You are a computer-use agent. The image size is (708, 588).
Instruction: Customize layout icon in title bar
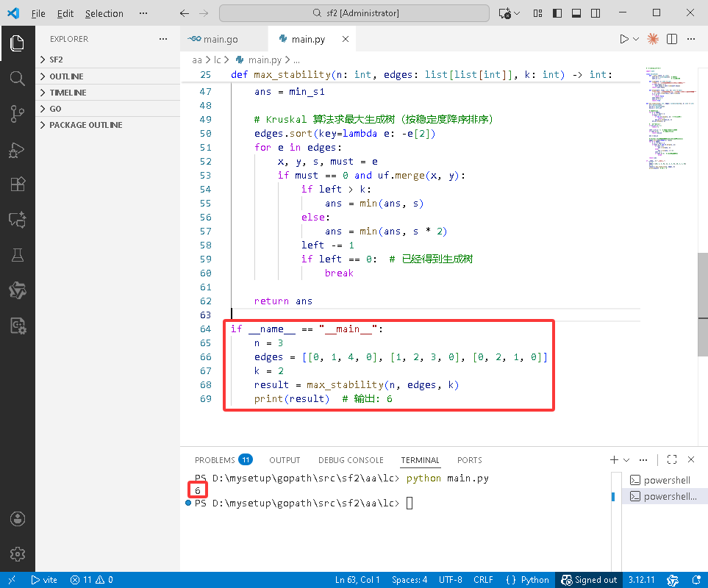[x=537, y=13]
